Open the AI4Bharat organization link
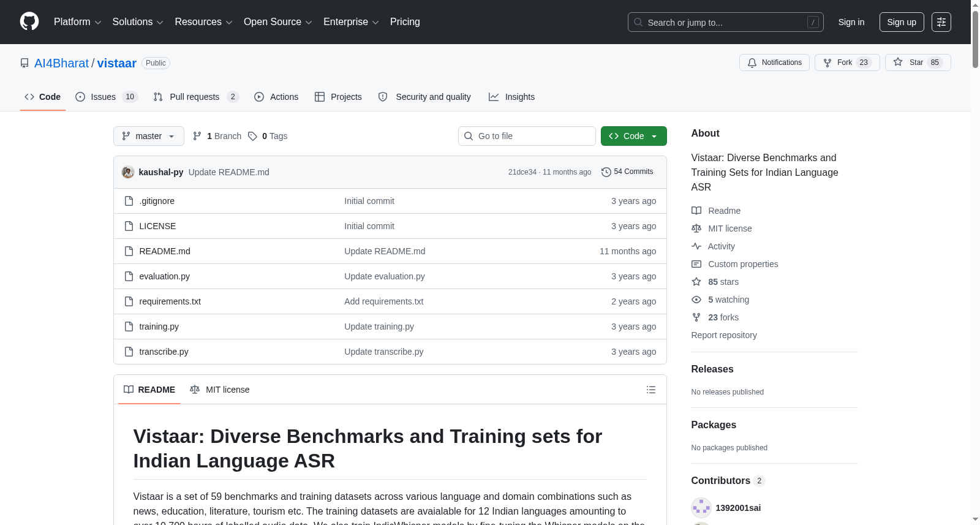 [x=62, y=63]
